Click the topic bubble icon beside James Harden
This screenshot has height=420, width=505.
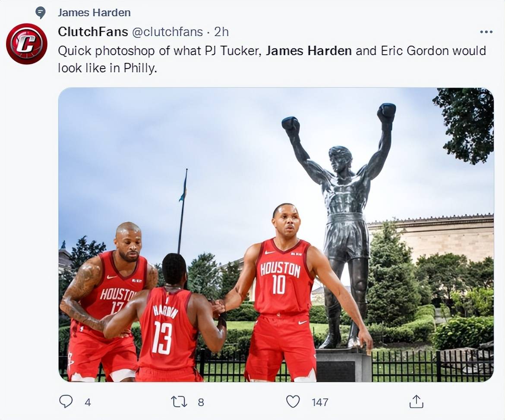tap(40, 13)
